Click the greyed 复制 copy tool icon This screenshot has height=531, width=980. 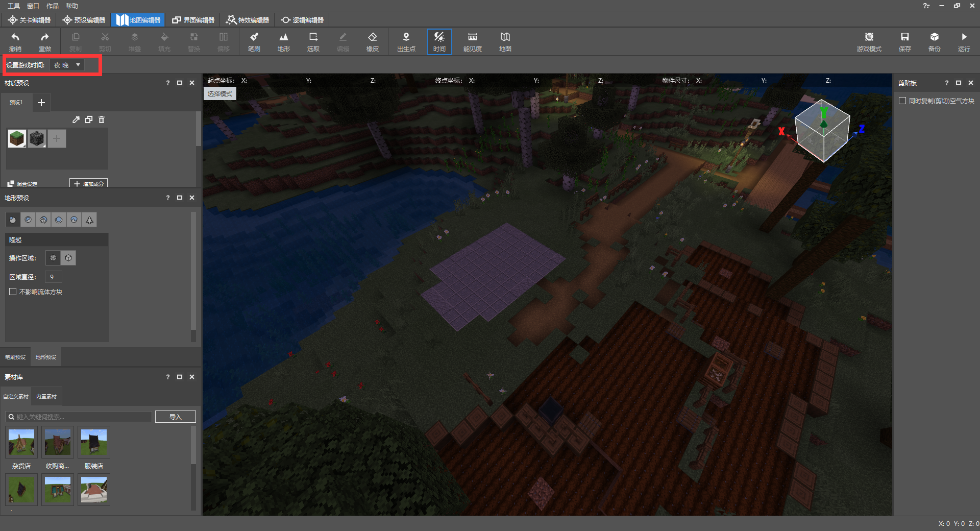(x=76, y=37)
